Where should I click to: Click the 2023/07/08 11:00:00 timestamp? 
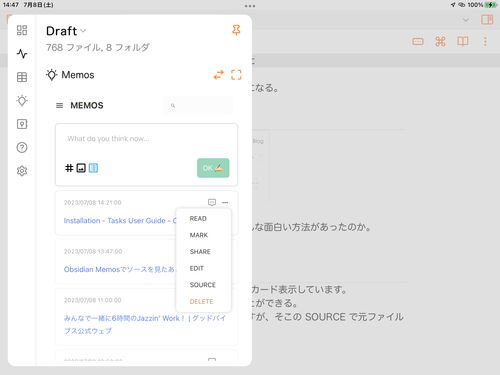[93, 300]
